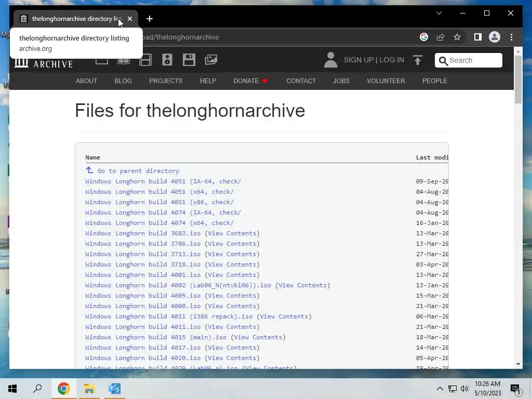Open the Images media icon
The width and height of the screenshot is (532, 399).
211,60
